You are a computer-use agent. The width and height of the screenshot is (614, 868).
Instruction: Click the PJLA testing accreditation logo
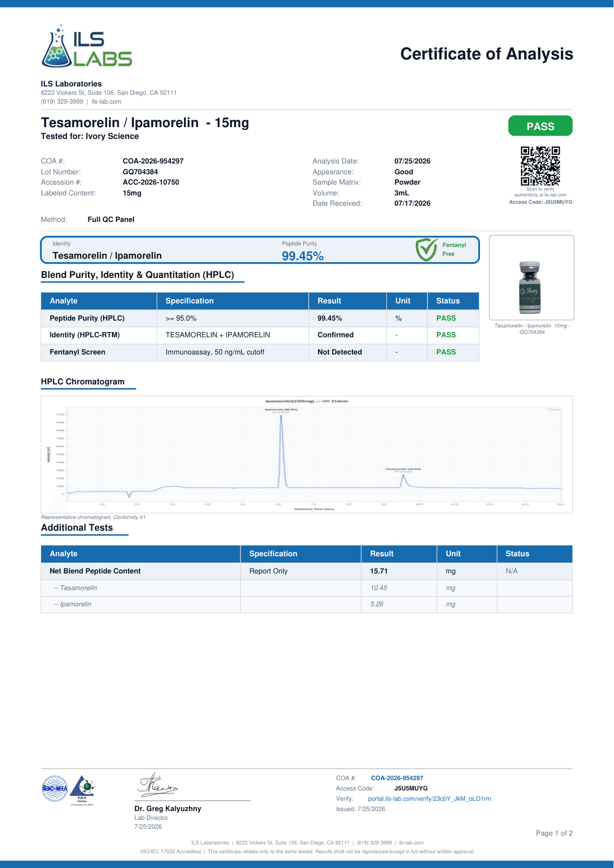point(82,789)
